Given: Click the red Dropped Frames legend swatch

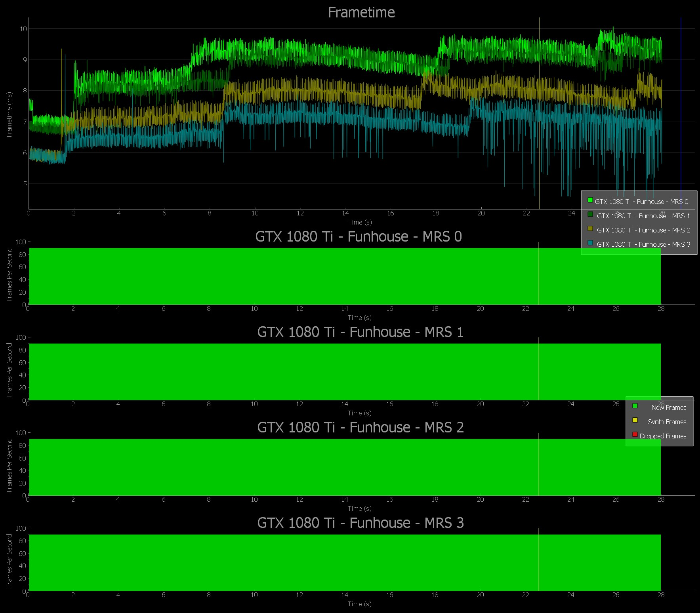Looking at the screenshot, I should point(635,434).
